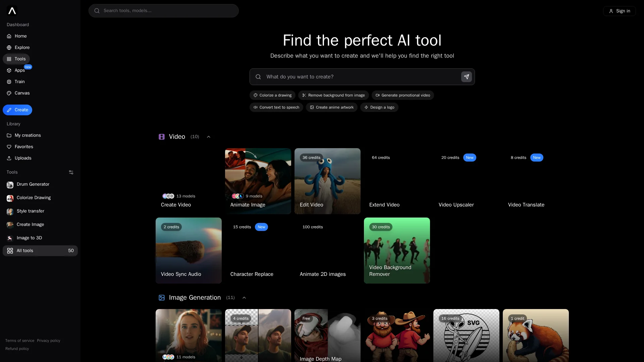The width and height of the screenshot is (644, 362).
Task: Go to the Explore menu item
Action: pos(22,48)
